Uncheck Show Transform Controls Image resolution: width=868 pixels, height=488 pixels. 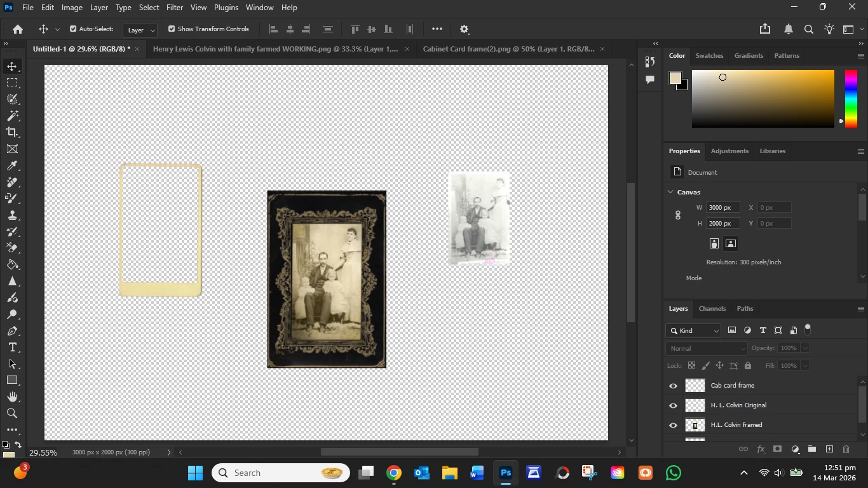point(172,29)
